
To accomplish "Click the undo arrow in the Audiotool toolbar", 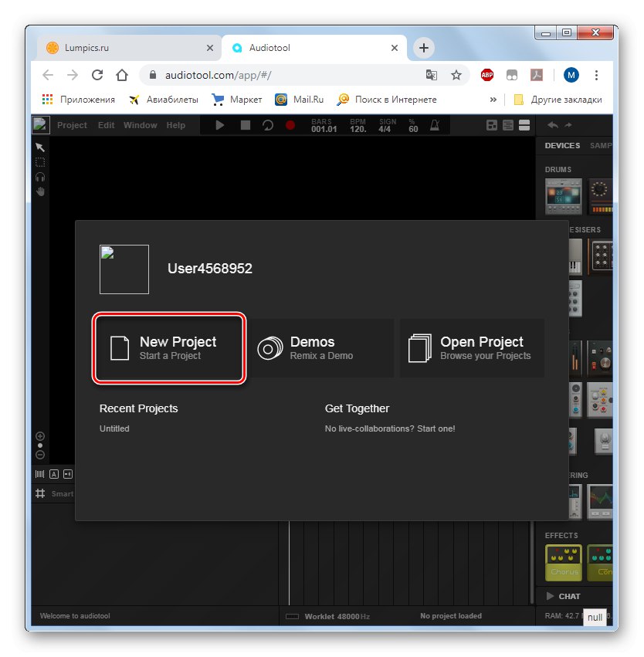I will point(553,125).
